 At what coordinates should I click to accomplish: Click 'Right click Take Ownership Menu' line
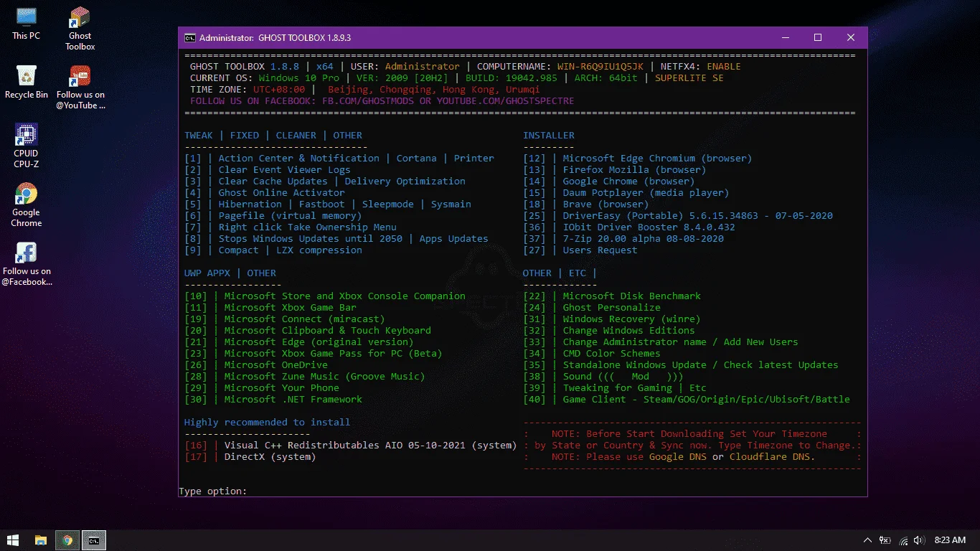click(x=308, y=227)
